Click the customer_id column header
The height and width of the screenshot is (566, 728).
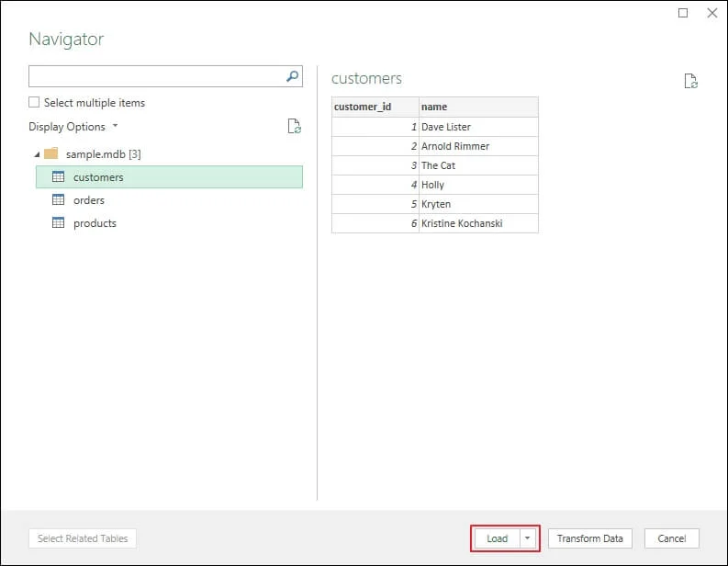[375, 107]
